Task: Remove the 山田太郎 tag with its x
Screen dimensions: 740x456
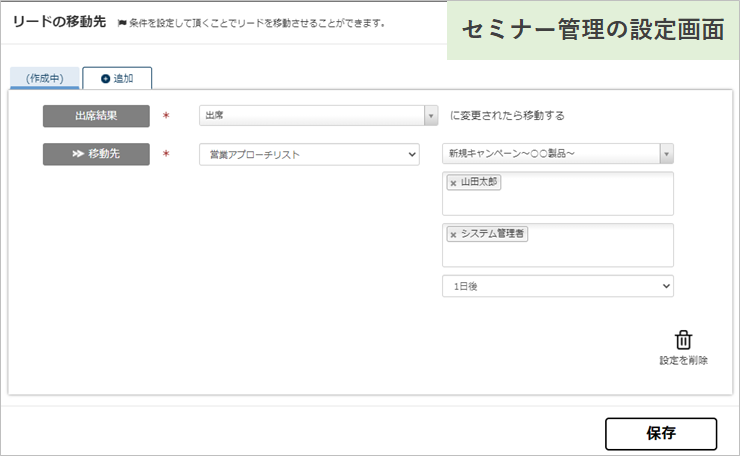Action: coord(453,183)
